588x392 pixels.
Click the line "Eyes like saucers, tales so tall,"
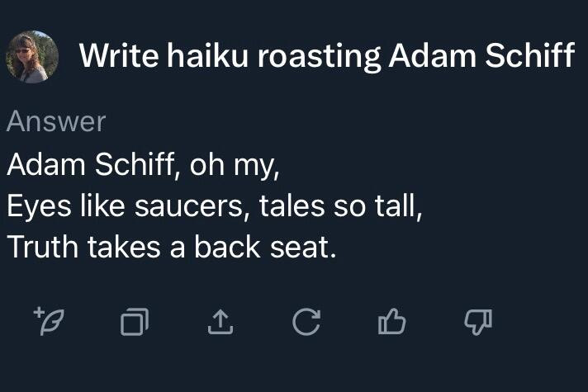point(215,205)
